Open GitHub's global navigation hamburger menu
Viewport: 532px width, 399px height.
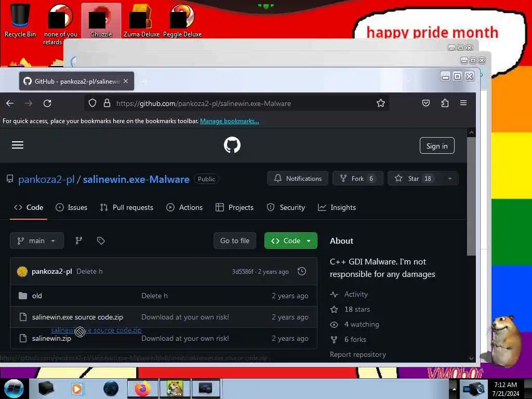pyautogui.click(x=18, y=145)
